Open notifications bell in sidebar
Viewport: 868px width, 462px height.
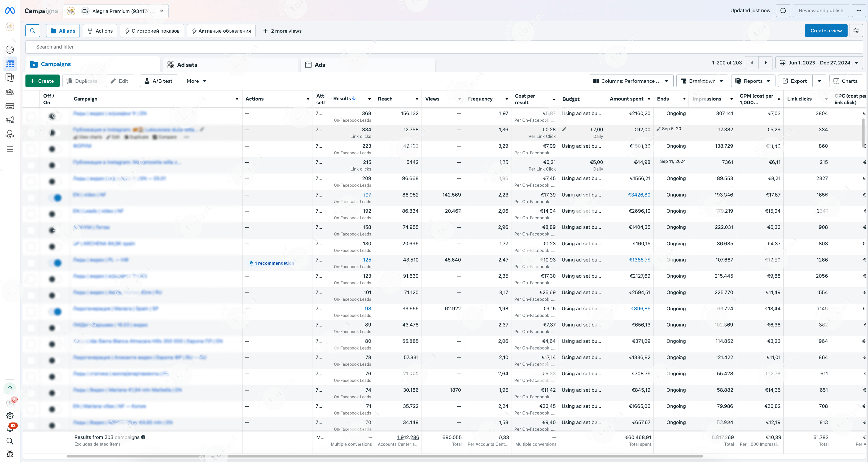tap(10, 428)
